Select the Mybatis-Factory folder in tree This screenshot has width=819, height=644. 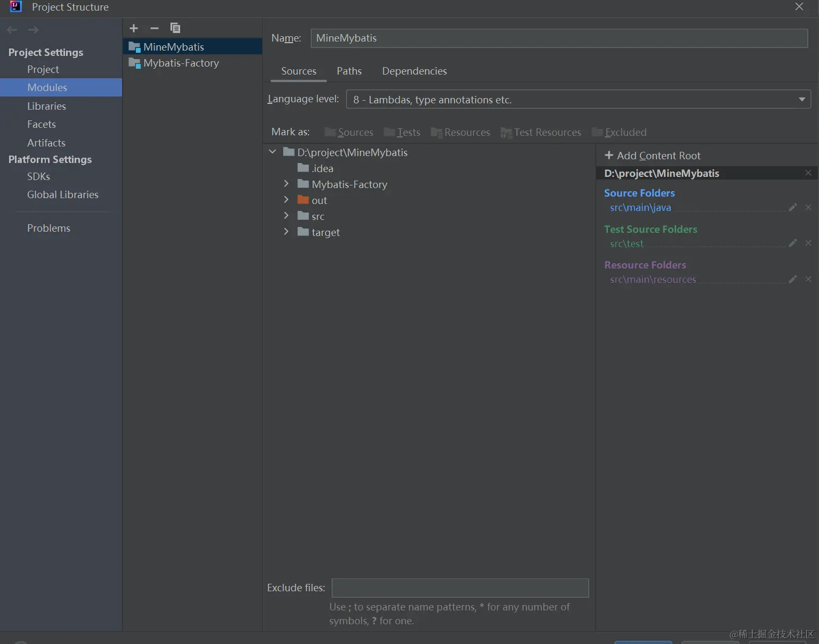tap(342, 184)
